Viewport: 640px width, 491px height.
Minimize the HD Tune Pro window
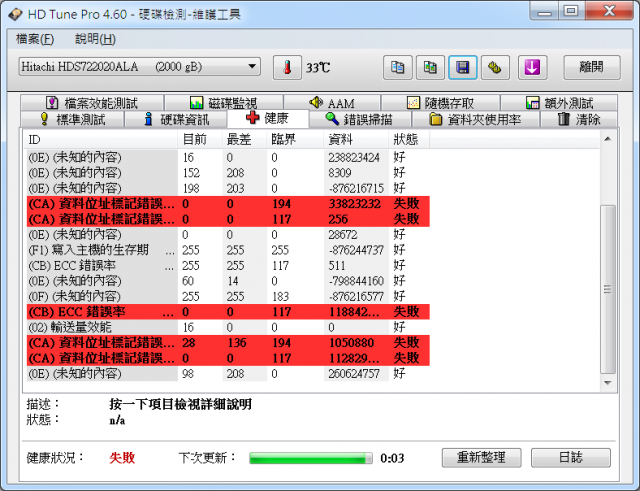(545, 11)
